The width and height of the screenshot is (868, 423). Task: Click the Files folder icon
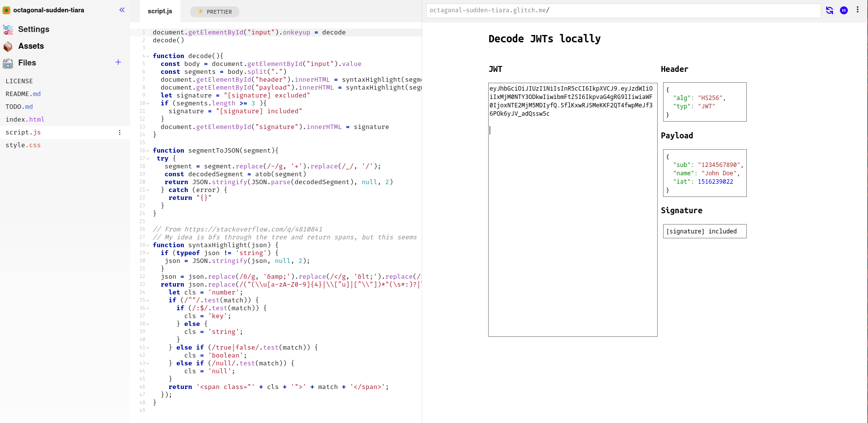coord(8,63)
